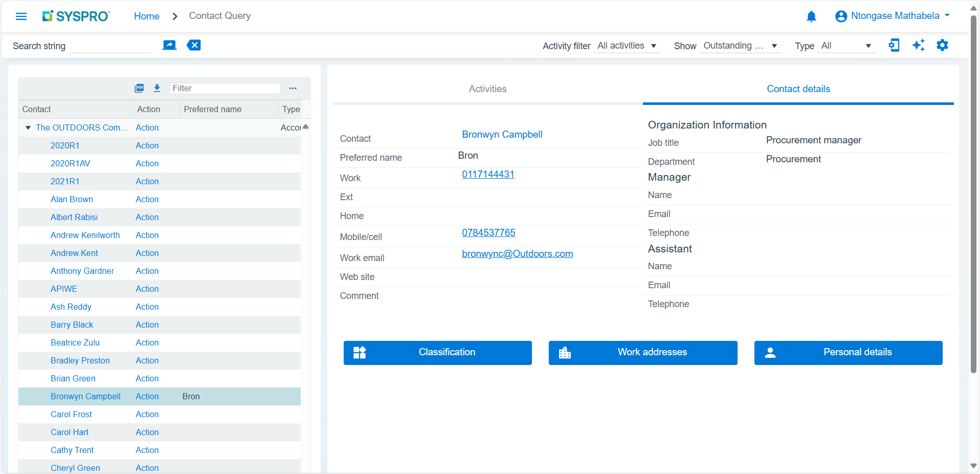Open the settings gear icon
This screenshot has height=474, width=980.
point(942,45)
